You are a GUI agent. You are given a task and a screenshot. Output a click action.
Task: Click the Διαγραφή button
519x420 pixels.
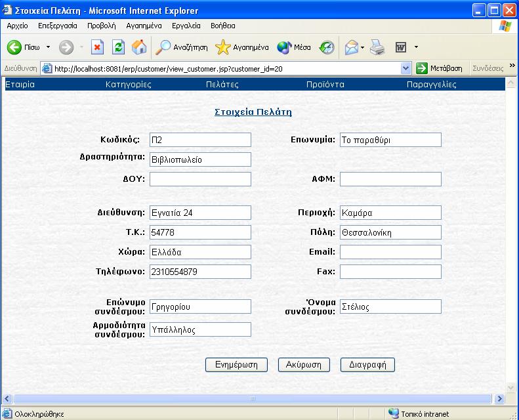click(x=367, y=365)
